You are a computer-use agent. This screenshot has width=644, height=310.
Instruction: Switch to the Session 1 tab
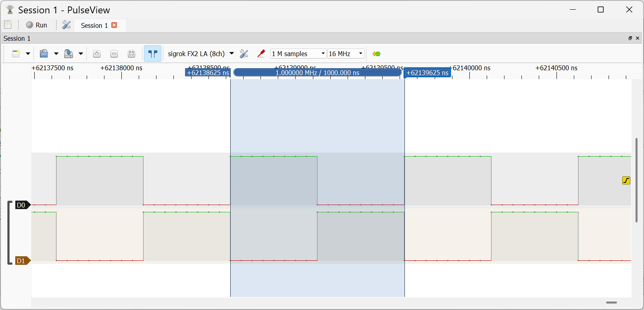[x=94, y=25]
